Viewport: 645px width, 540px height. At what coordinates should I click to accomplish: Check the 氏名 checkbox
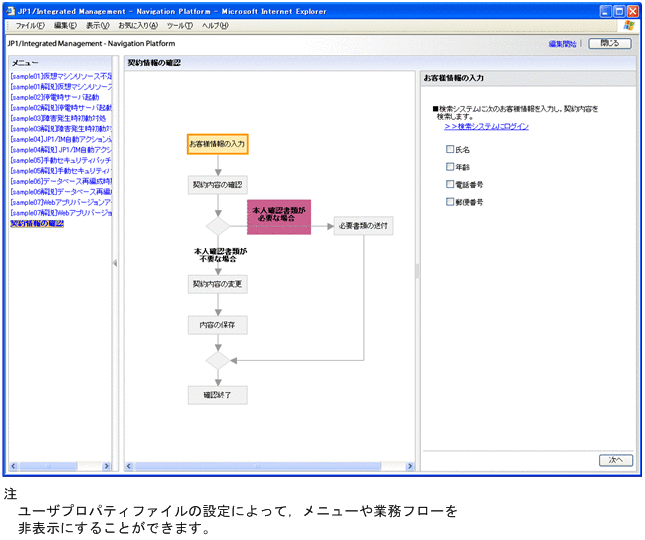point(450,149)
